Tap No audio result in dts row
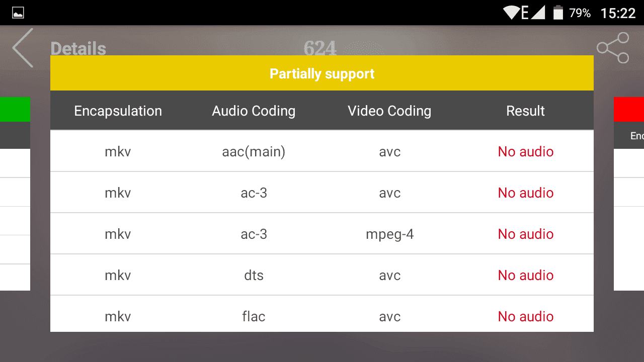Viewport: 644px width, 362px height. tap(526, 276)
